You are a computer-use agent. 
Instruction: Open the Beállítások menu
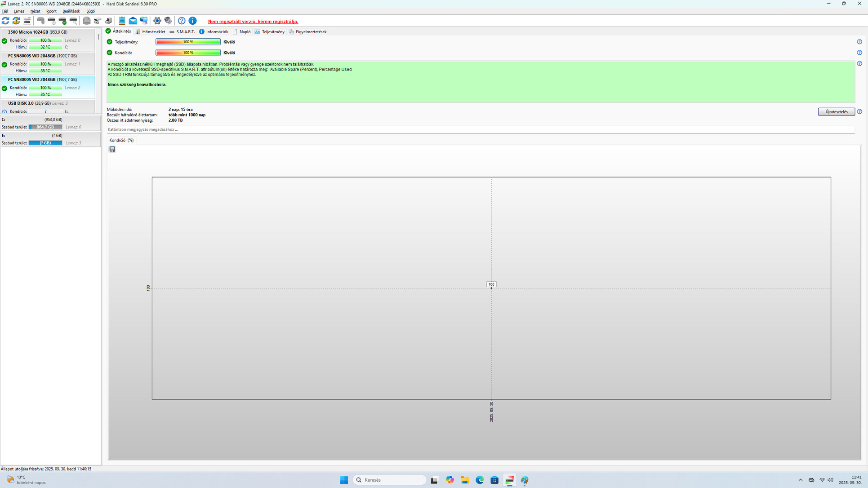pyautogui.click(x=71, y=11)
